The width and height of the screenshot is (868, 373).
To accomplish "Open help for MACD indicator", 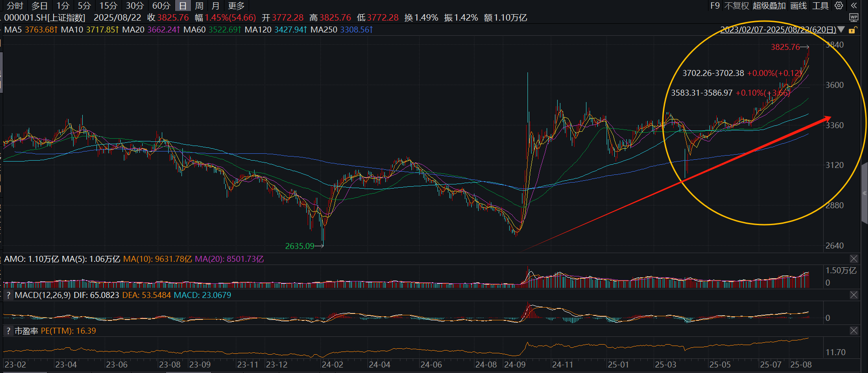I will click(8, 295).
